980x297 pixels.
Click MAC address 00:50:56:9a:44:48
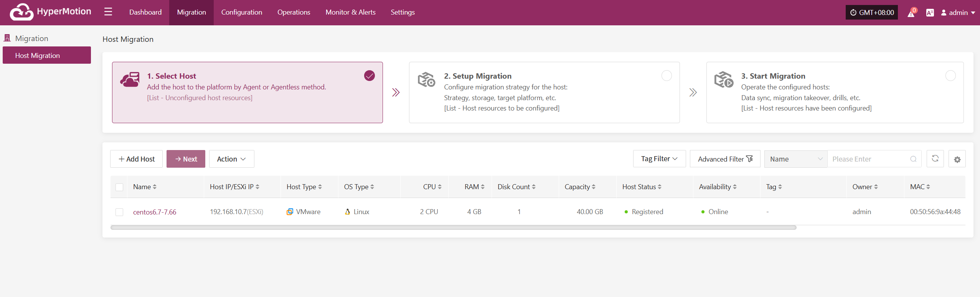[x=935, y=212]
